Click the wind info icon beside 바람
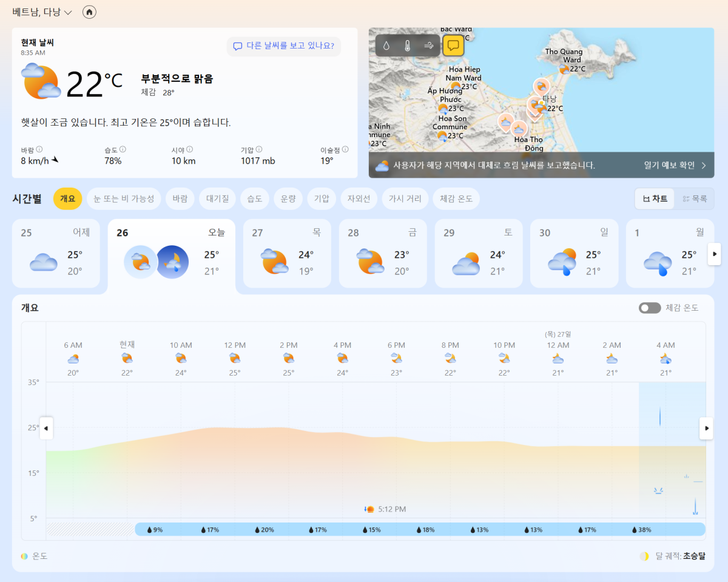This screenshot has width=728, height=582. tap(39, 149)
